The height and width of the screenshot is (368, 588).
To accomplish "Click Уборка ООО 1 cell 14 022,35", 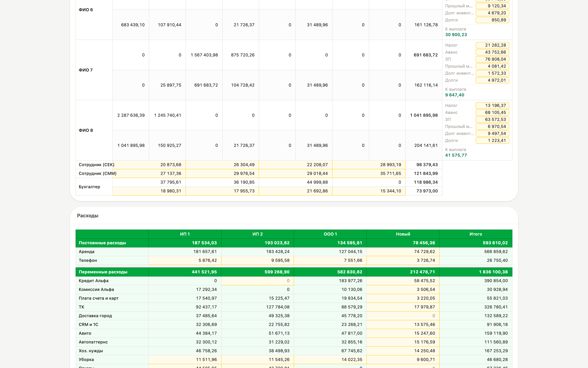I will tap(330, 360).
